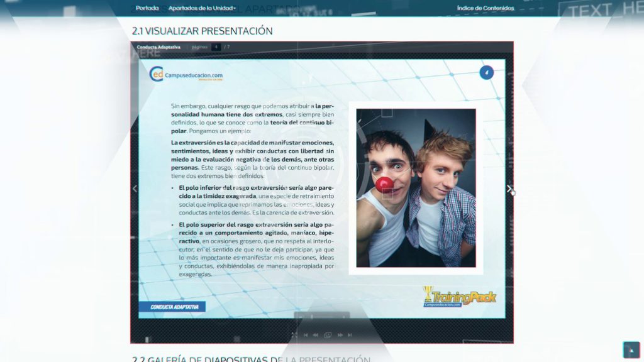This screenshot has width=644, height=362.
Task: Click the blue slide number badge
Action: click(x=486, y=72)
